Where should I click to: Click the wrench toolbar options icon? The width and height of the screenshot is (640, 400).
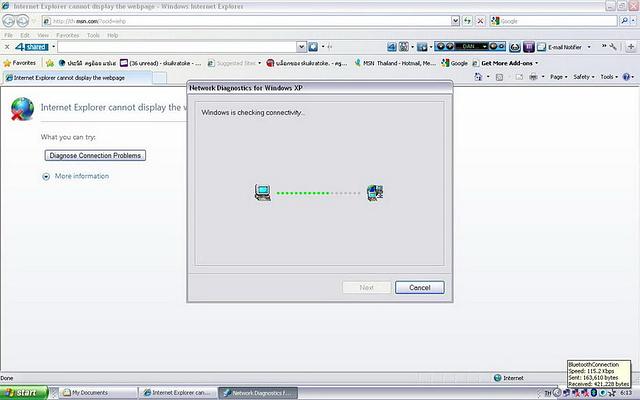coord(613,47)
